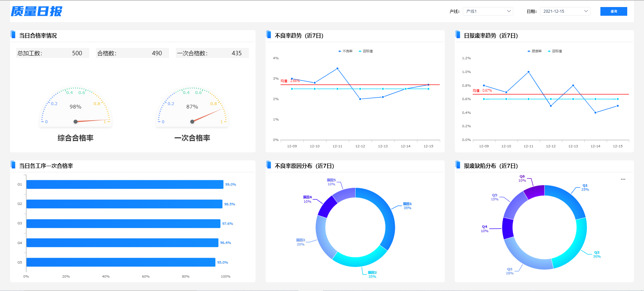
Task: Click the 质量日报 title logo
Action: (x=36, y=11)
